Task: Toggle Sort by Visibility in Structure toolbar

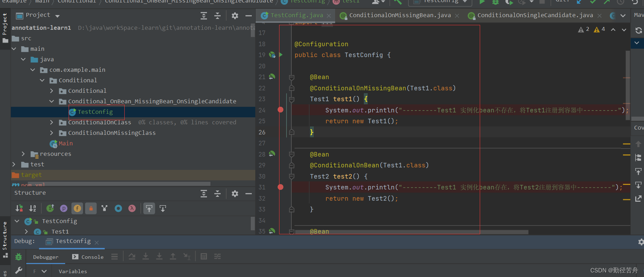Action: (x=19, y=208)
